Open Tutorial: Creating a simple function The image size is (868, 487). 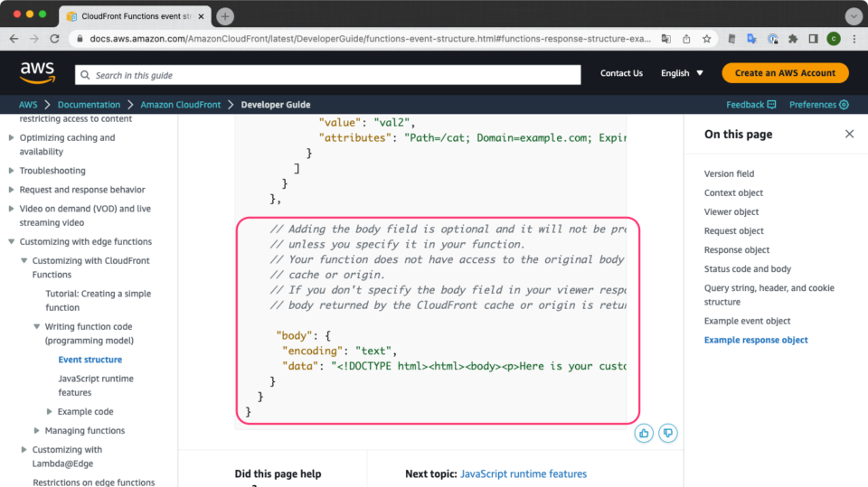tap(98, 301)
